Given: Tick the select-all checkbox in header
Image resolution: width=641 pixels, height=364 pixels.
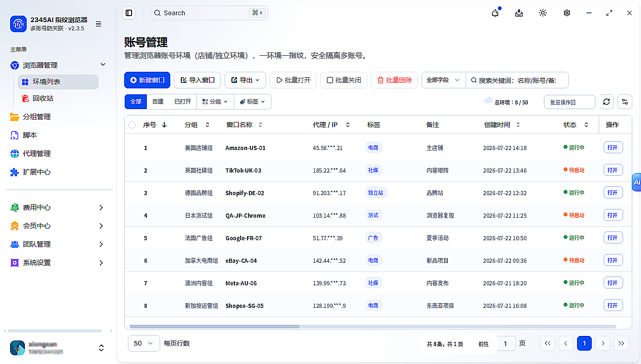Looking at the screenshot, I should [132, 125].
